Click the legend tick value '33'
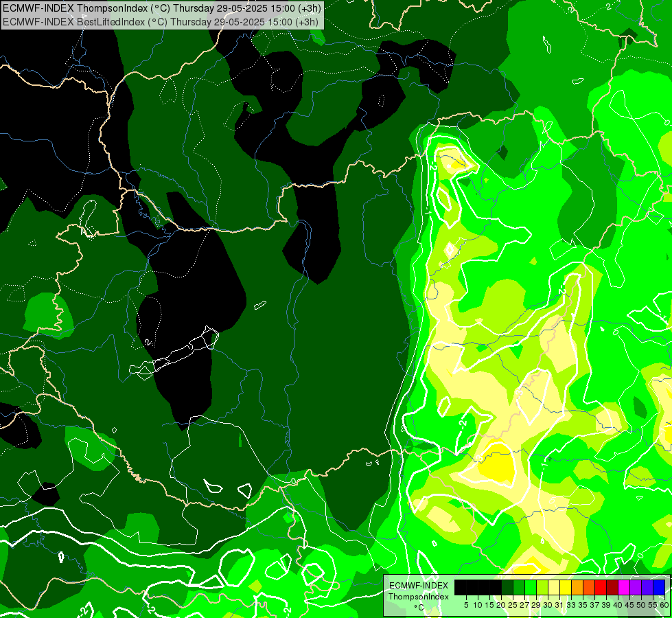 point(571,605)
